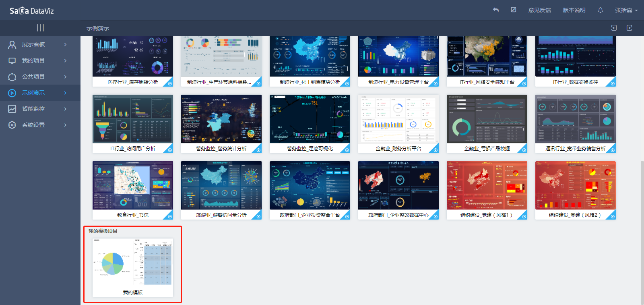Click the export icon in the 示例演示 bar
This screenshot has width=644, height=305.
coord(630,28)
